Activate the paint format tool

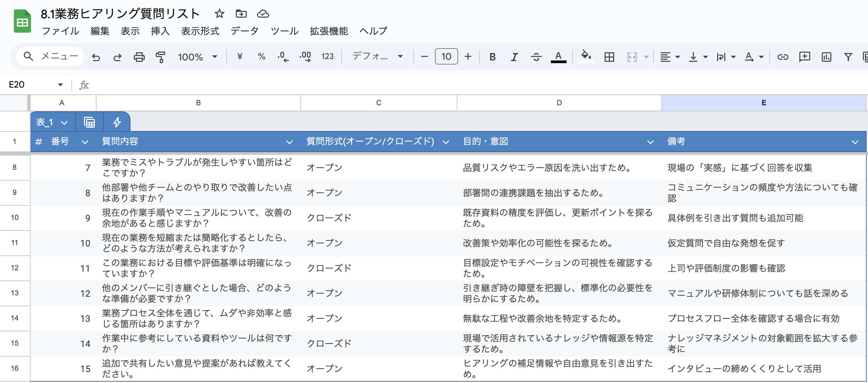160,56
